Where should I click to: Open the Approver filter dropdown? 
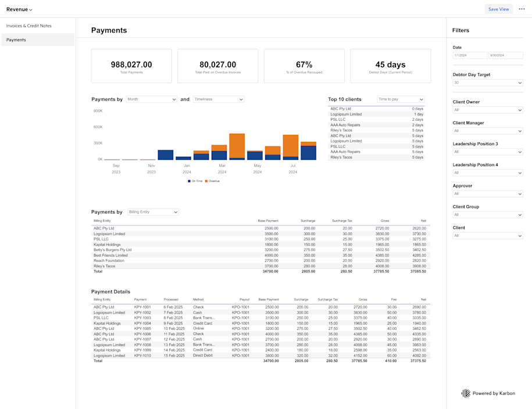point(488,193)
